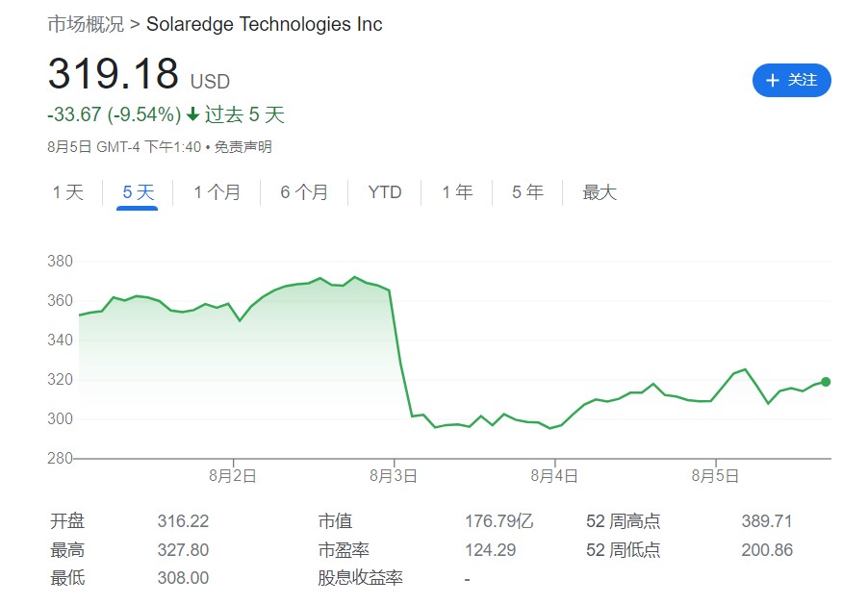Open the 免责声明 disclaimer link
The height and width of the screenshot is (605, 868).
pyautogui.click(x=243, y=147)
